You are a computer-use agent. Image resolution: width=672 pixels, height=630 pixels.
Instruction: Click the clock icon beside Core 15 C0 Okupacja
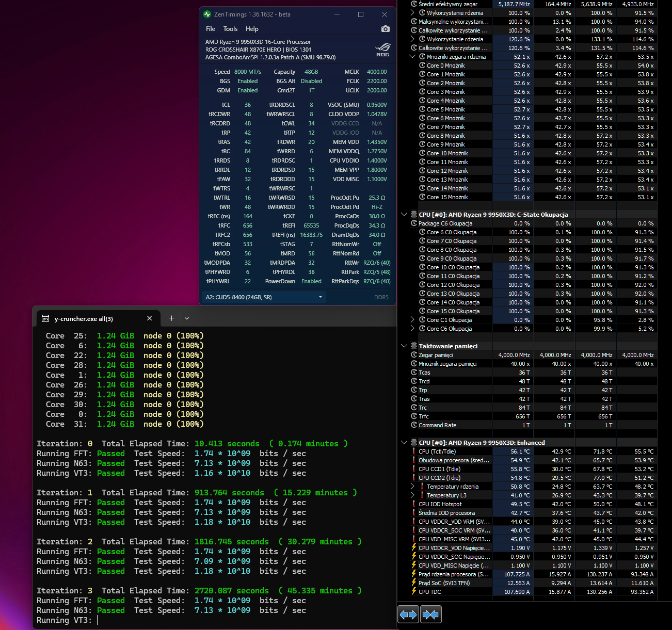tap(422, 311)
